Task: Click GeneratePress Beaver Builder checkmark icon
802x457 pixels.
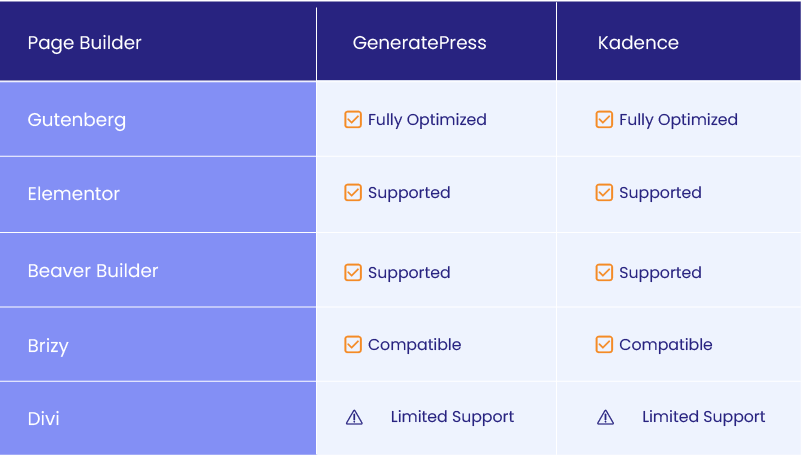Action: (353, 272)
